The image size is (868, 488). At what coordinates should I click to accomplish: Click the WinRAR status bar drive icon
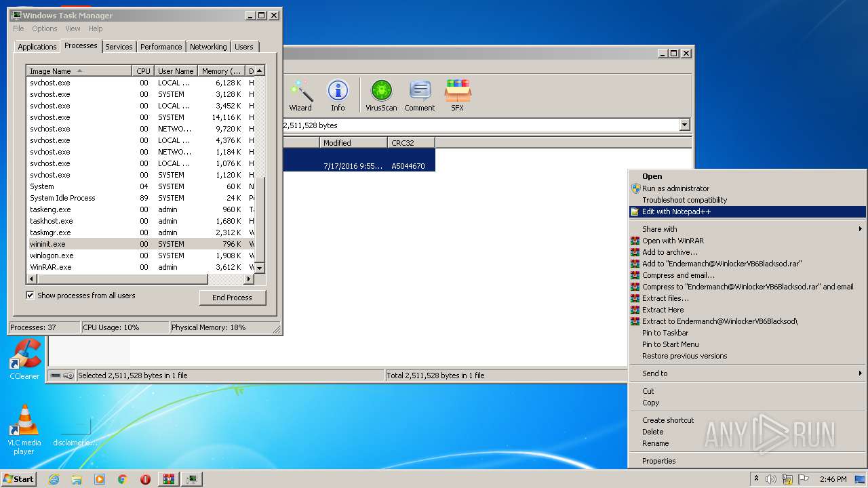pos(56,375)
